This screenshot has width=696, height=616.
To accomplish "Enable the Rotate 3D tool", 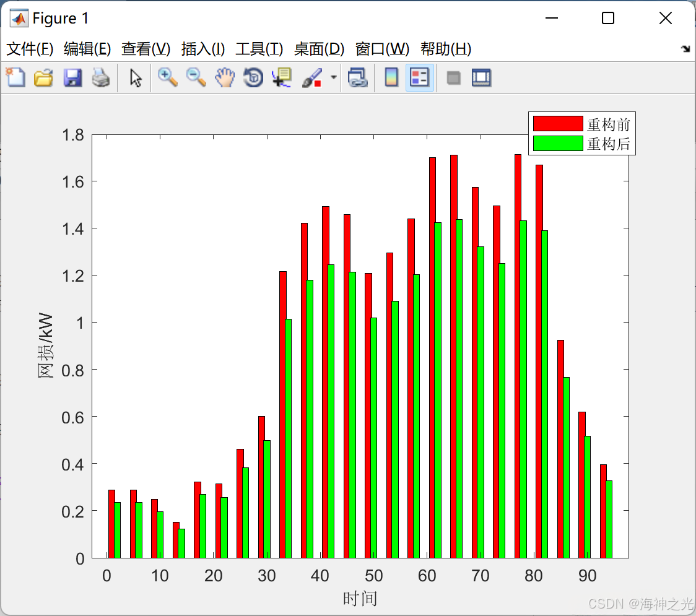I will [253, 77].
